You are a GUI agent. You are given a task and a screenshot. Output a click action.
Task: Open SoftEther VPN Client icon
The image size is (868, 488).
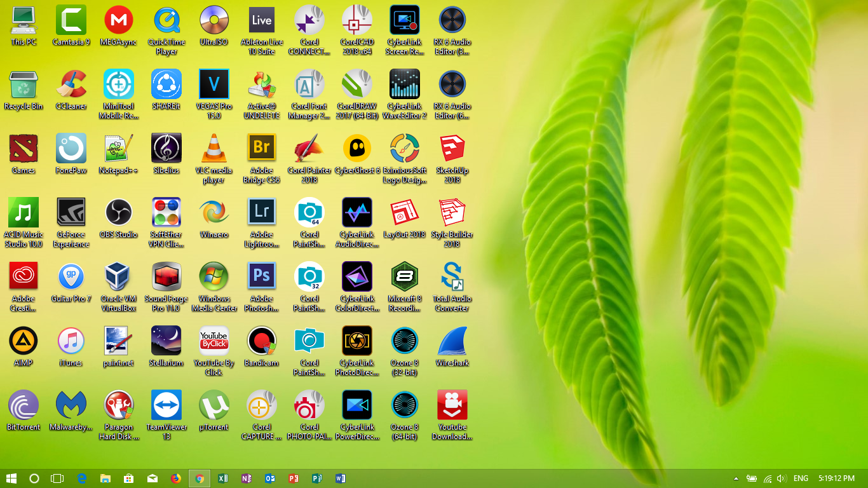[x=166, y=212]
